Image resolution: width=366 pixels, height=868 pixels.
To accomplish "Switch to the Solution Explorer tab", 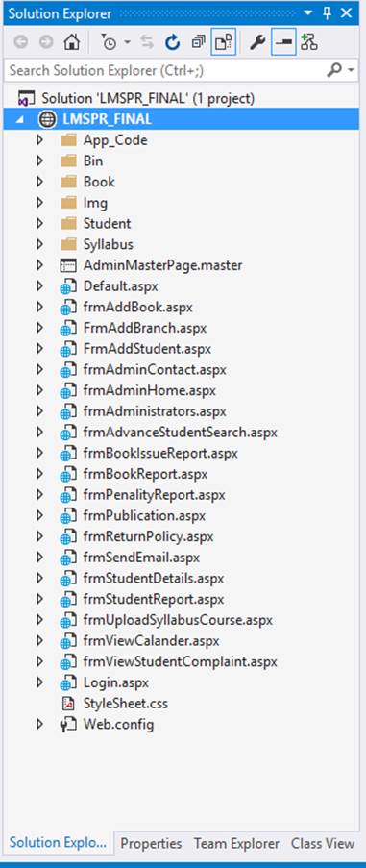I will coord(58,843).
